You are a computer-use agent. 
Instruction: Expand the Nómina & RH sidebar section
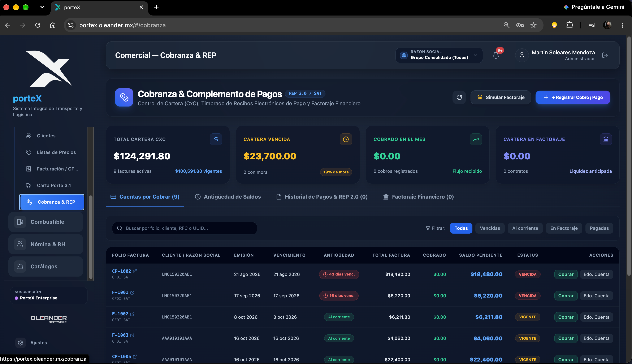pos(46,244)
